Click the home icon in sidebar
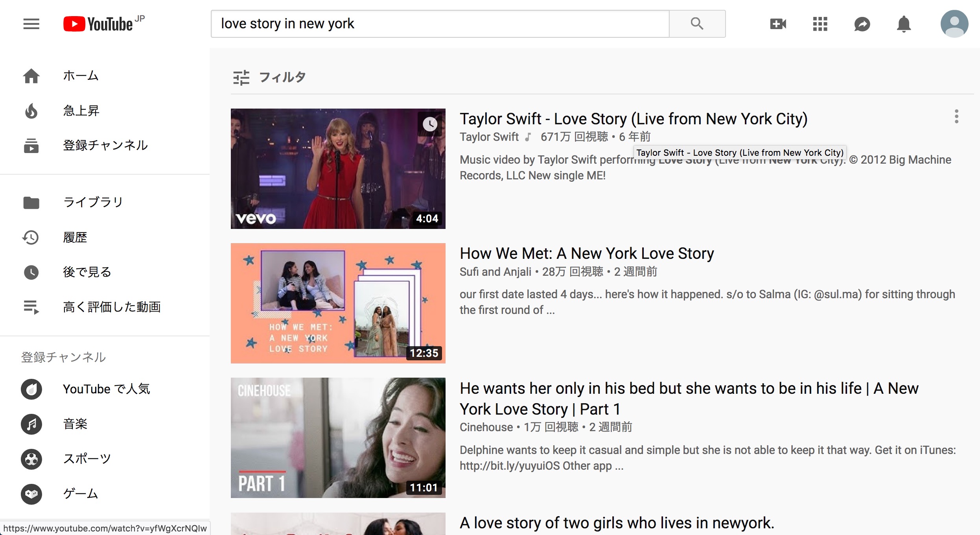The height and width of the screenshot is (535, 980). [x=31, y=76]
